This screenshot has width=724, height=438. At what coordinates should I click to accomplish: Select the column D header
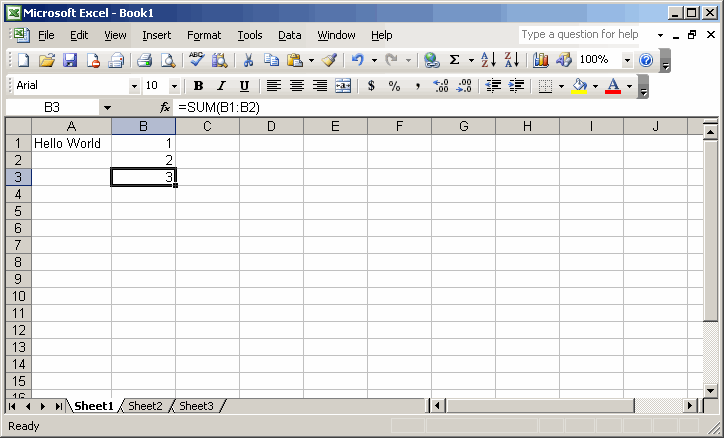tap(272, 126)
